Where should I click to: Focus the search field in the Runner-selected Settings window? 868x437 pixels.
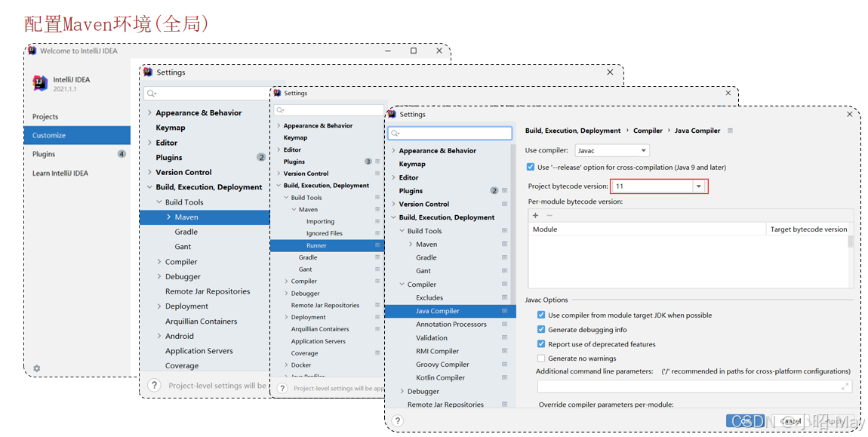(x=329, y=109)
